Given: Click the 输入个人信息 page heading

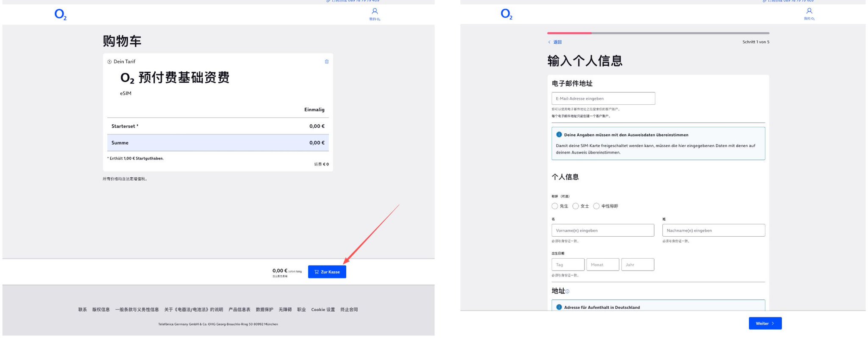Looking at the screenshot, I should click(x=585, y=61).
